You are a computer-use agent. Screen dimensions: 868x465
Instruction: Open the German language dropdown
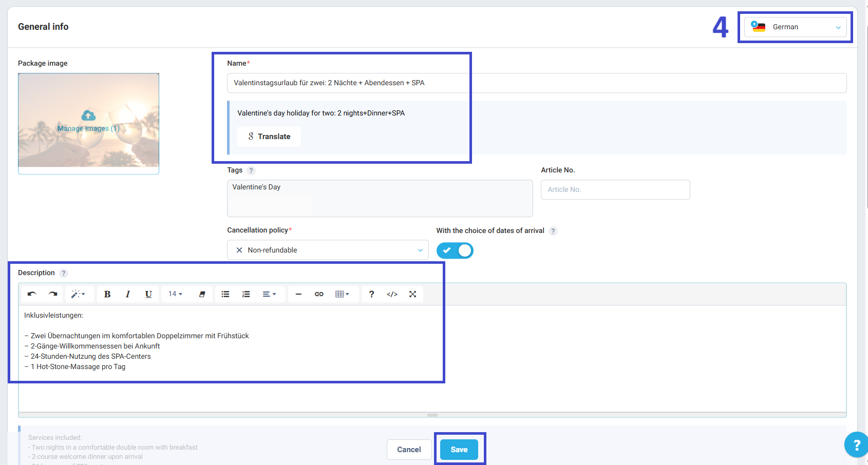coord(795,27)
